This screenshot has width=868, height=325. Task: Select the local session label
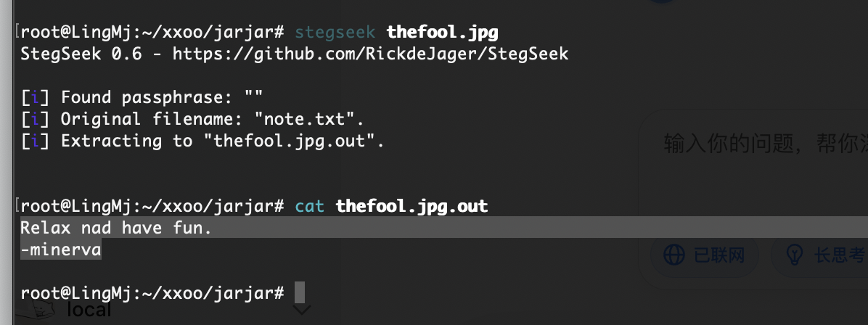click(89, 310)
